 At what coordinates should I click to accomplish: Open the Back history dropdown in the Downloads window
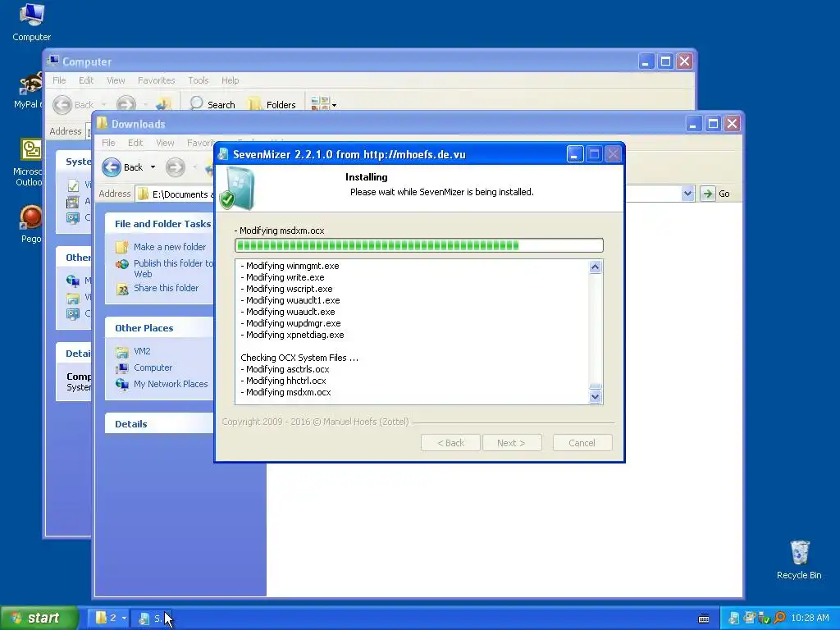point(153,167)
